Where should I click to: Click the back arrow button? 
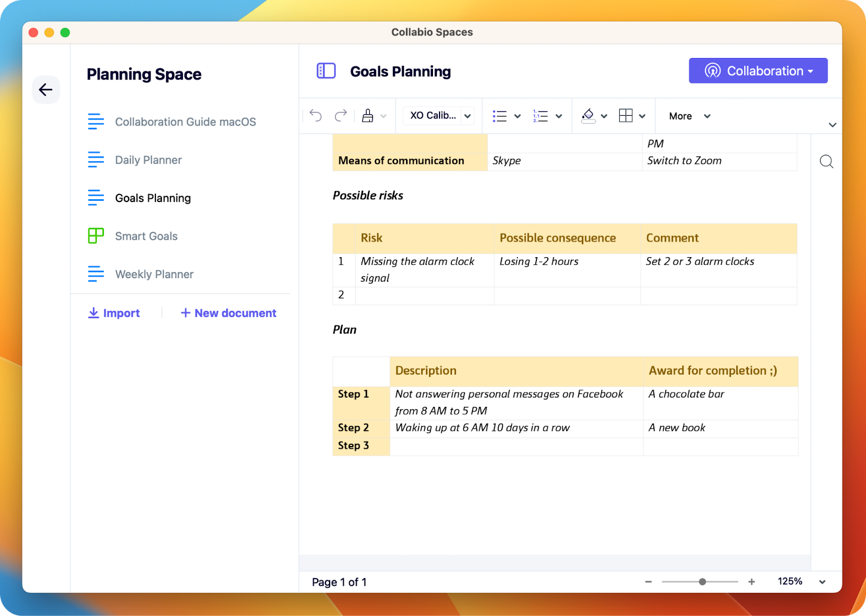(46, 90)
